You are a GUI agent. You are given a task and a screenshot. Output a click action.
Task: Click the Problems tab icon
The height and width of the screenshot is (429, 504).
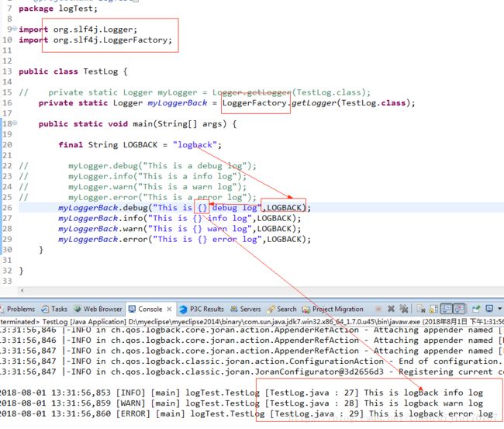click(x=2, y=309)
